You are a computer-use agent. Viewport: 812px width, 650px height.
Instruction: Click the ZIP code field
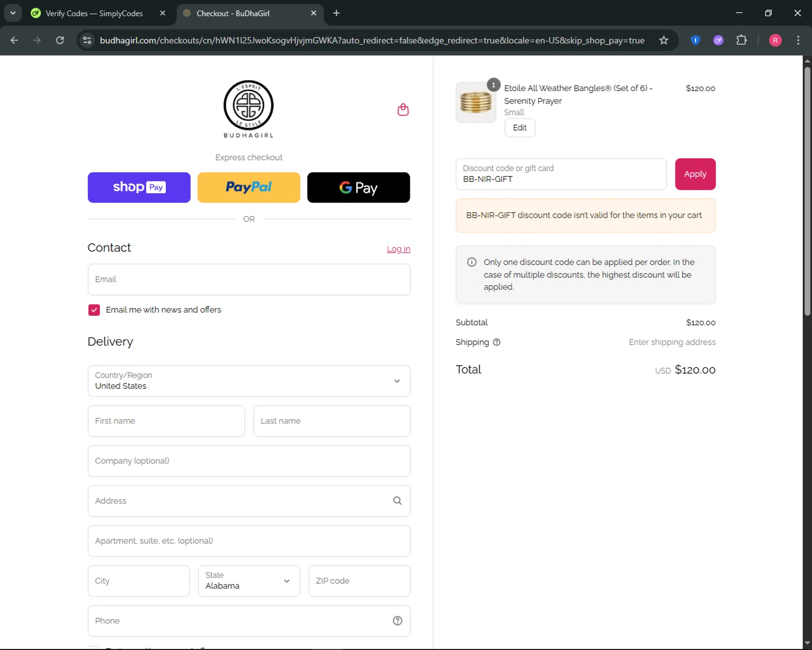tap(359, 581)
